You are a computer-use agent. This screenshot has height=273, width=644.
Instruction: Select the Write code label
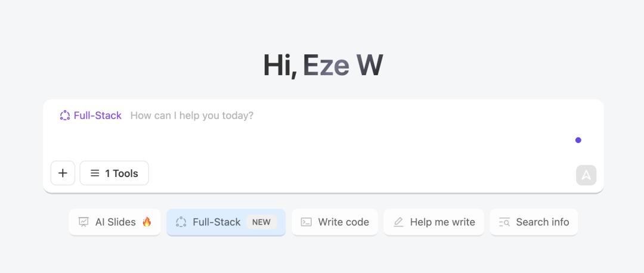click(343, 222)
